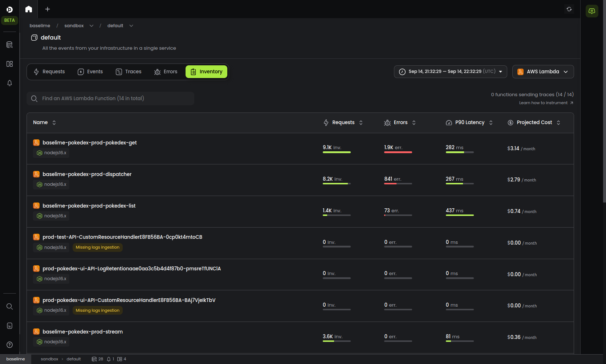Click the Find an AWS Lambda Function field
The image size is (606, 364).
tap(110, 99)
